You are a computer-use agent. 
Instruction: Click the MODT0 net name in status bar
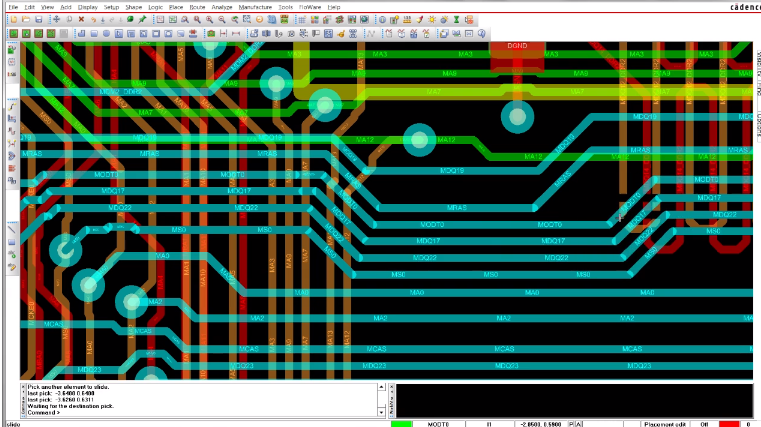coord(438,424)
